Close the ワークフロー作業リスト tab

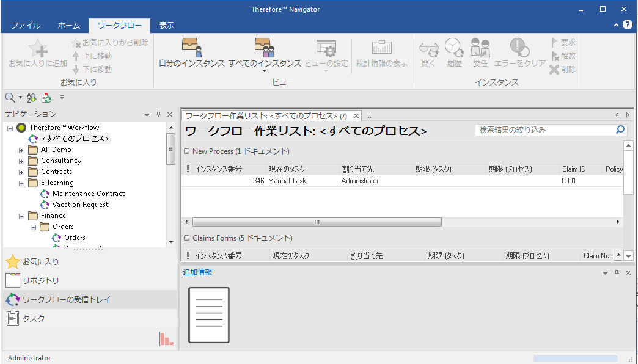pos(356,116)
